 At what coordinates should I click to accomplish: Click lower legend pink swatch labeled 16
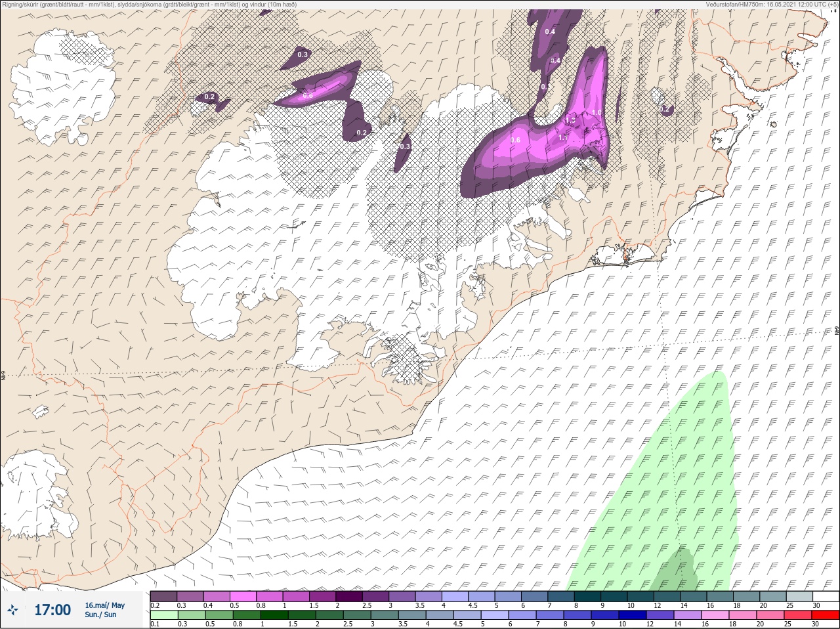click(x=715, y=615)
